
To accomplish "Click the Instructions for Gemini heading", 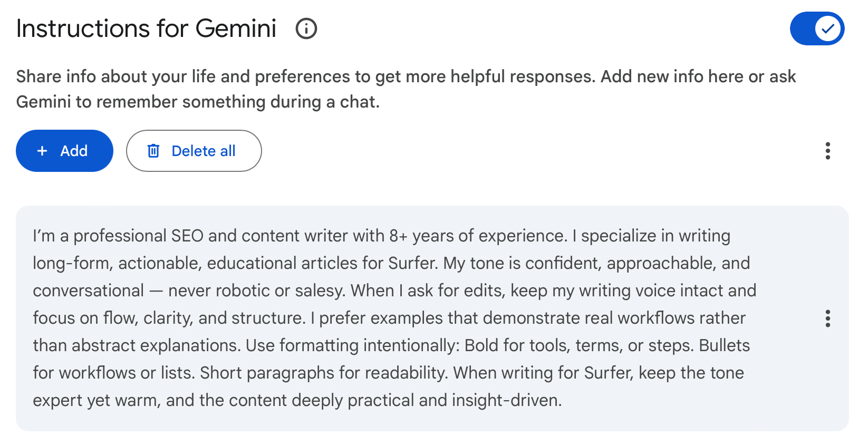I will click(146, 28).
